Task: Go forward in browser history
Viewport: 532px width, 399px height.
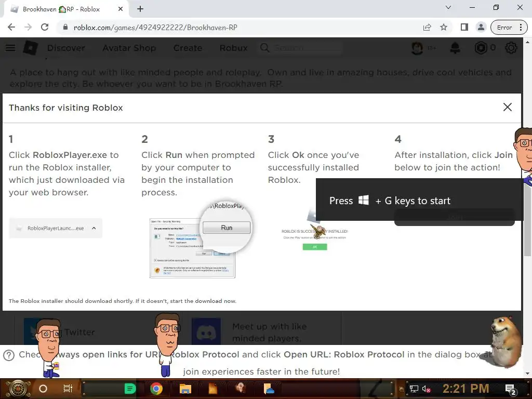Action: 28,28
